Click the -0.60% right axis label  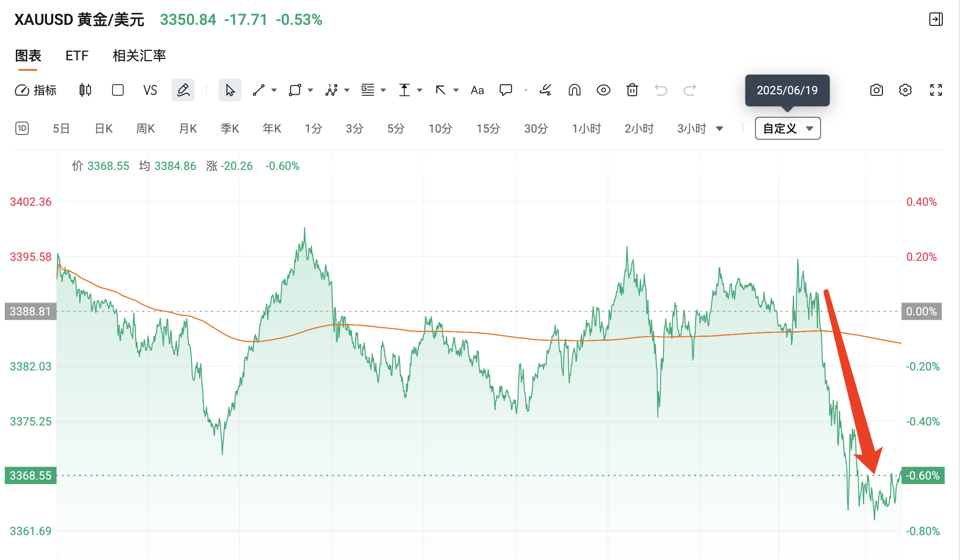point(923,475)
